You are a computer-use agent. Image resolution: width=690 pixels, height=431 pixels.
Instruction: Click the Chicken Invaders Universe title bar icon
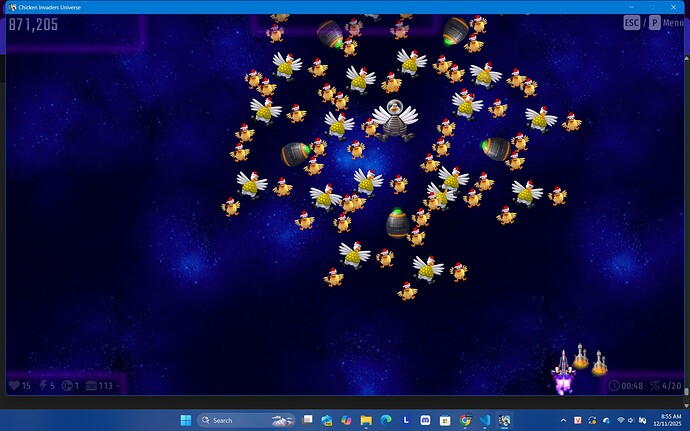[12, 7]
